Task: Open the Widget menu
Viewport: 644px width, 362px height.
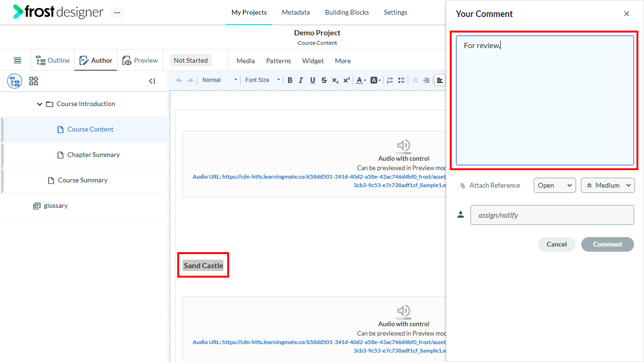Action: pos(313,61)
